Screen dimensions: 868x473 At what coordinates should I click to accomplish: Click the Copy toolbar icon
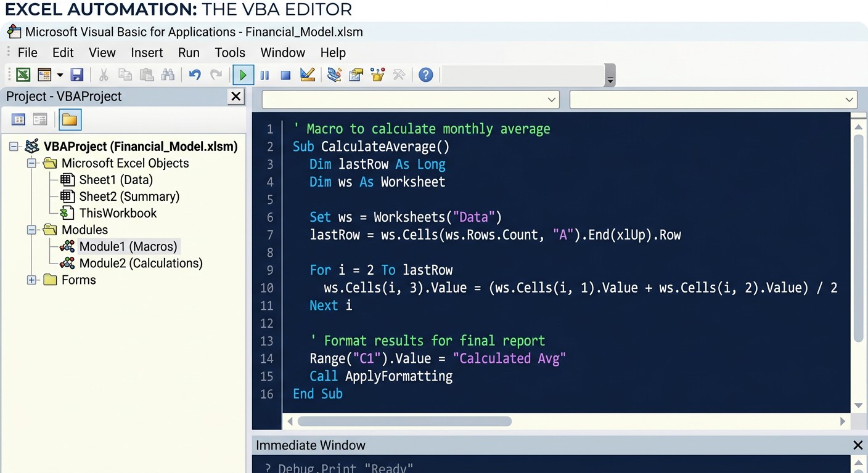point(125,75)
